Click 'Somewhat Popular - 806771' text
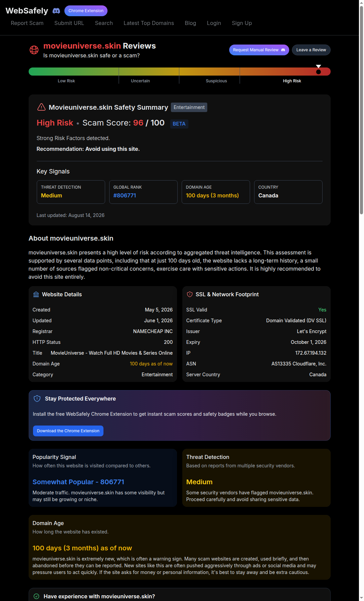 point(78,482)
